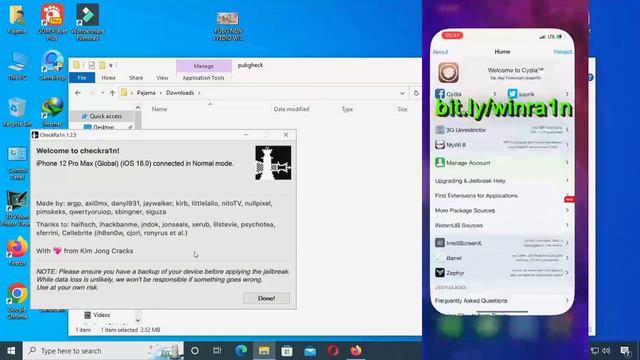Tap About in Cydia header

pos(440,52)
